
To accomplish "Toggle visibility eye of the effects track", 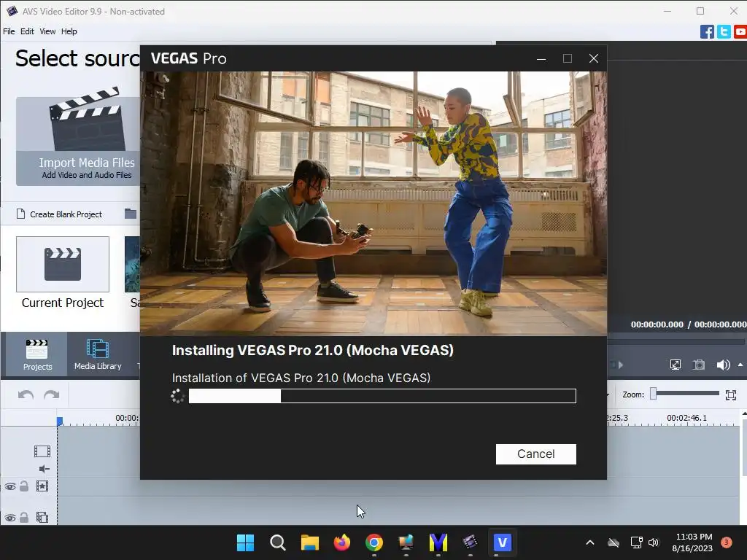I will (x=10, y=486).
